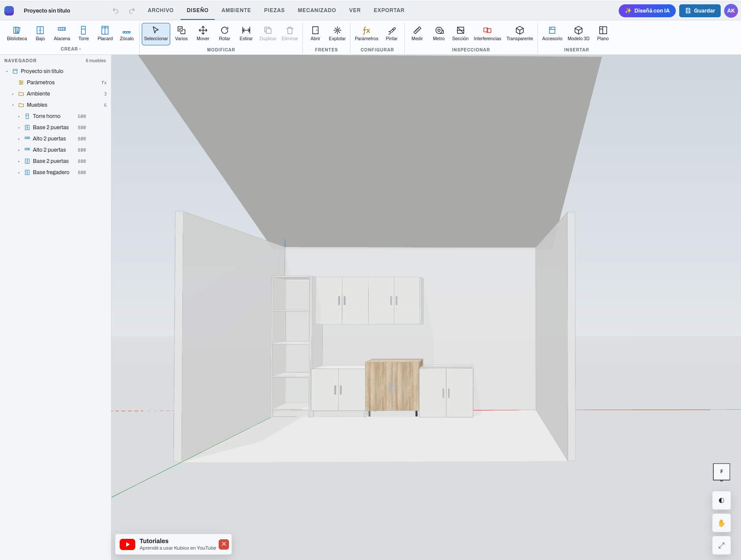Toggle the Sección section view
Image resolution: width=741 pixels, height=560 pixels.
461,34
